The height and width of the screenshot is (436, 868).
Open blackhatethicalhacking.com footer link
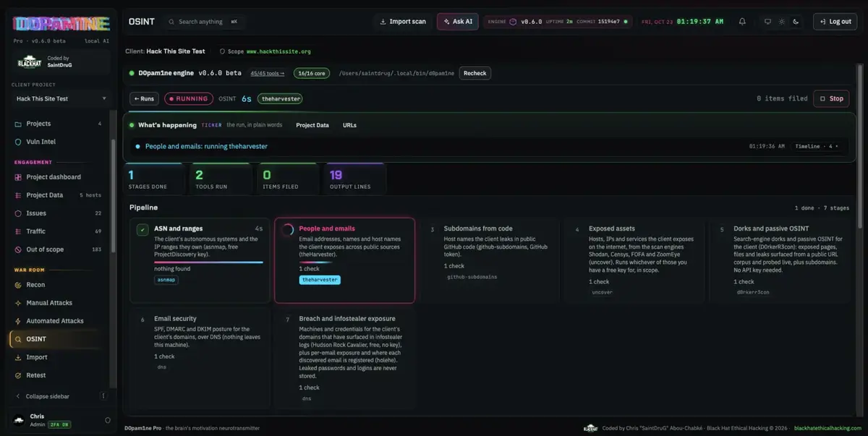point(827,428)
